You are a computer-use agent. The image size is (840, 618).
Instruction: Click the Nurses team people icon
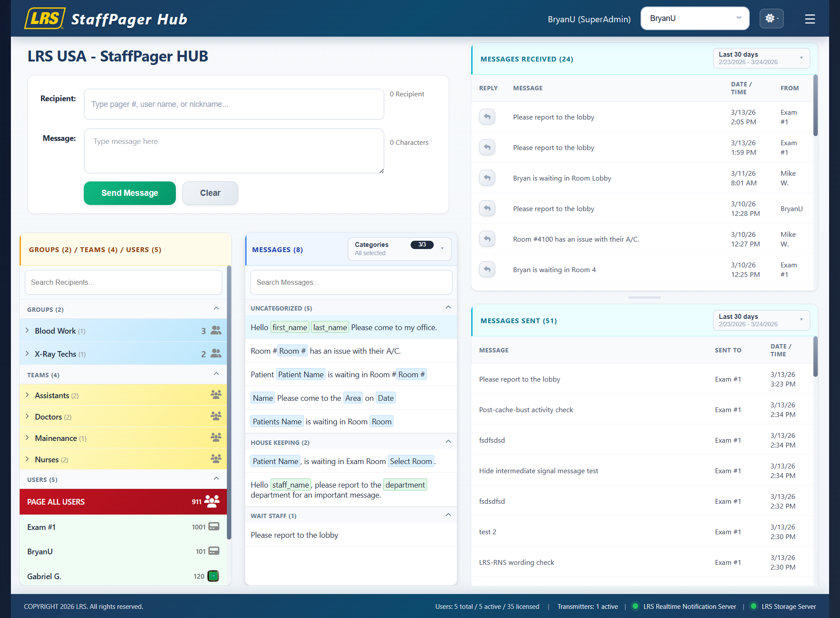216,459
